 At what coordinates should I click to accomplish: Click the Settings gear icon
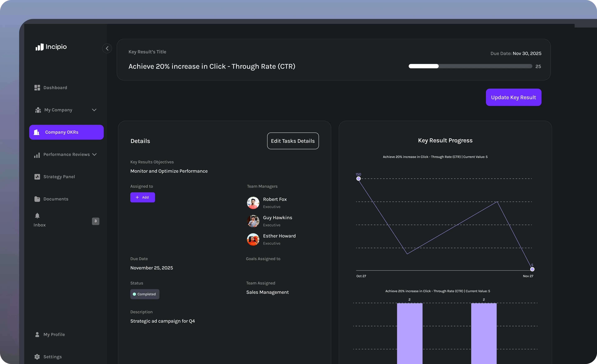[x=37, y=357]
